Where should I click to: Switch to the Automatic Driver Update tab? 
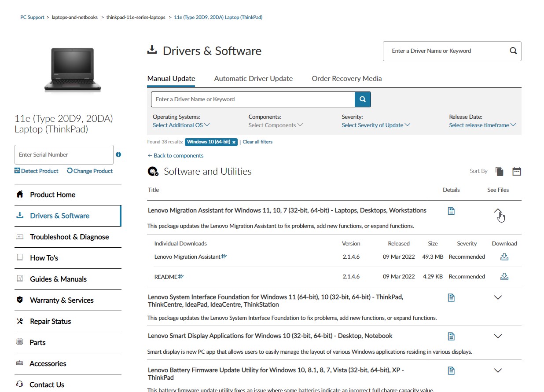[x=253, y=78]
